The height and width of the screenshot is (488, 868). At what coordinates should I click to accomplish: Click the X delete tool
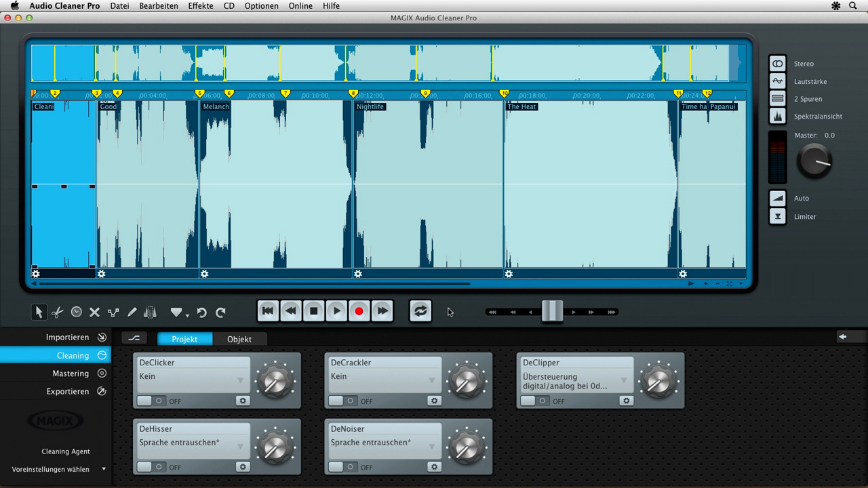click(x=95, y=312)
